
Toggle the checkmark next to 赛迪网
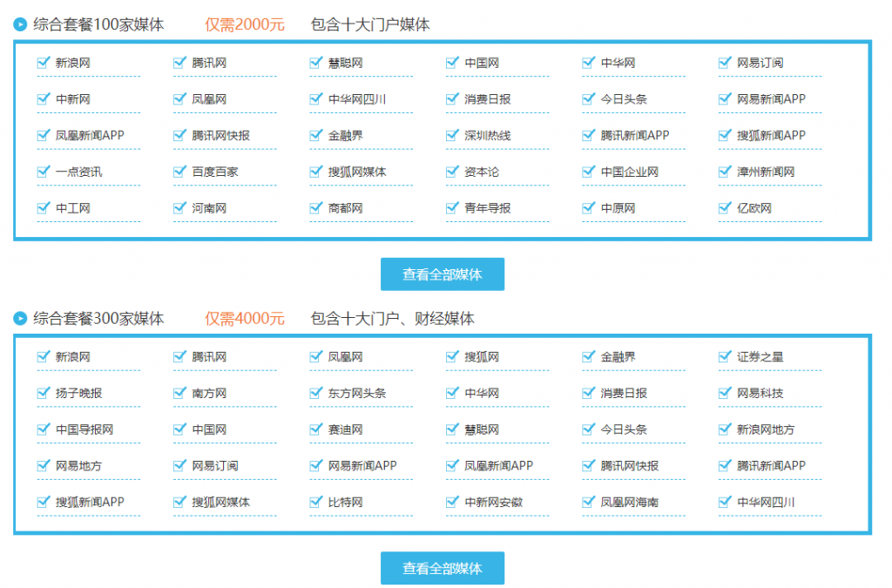[316, 429]
